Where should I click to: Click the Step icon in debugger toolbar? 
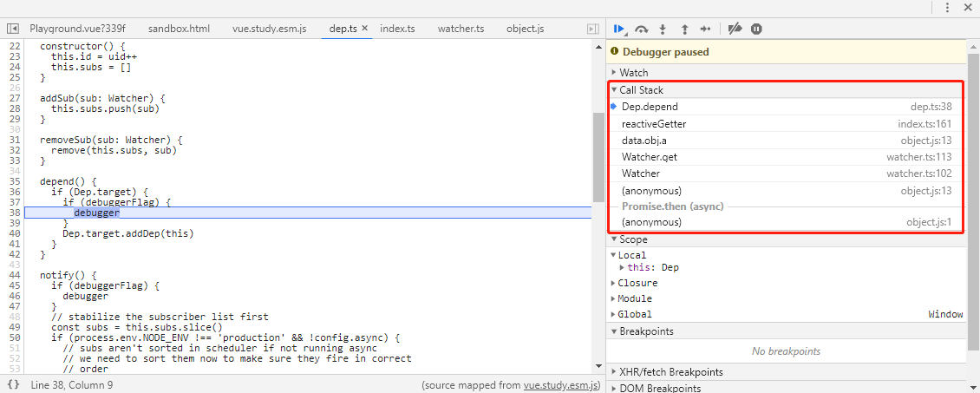click(706, 29)
